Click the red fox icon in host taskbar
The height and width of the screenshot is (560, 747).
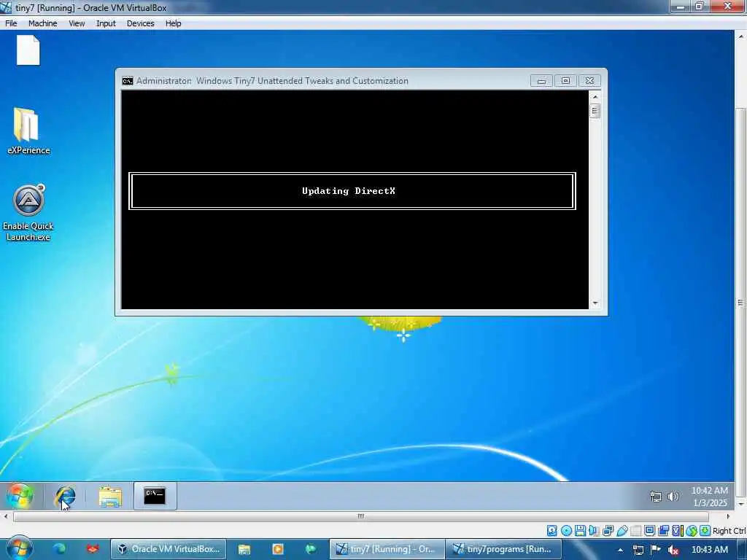point(93,549)
